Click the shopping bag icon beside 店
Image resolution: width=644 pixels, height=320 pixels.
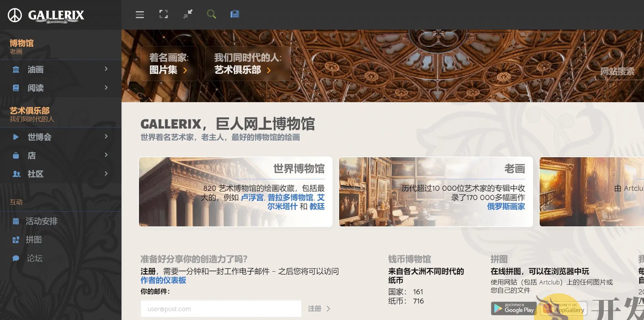(16, 156)
